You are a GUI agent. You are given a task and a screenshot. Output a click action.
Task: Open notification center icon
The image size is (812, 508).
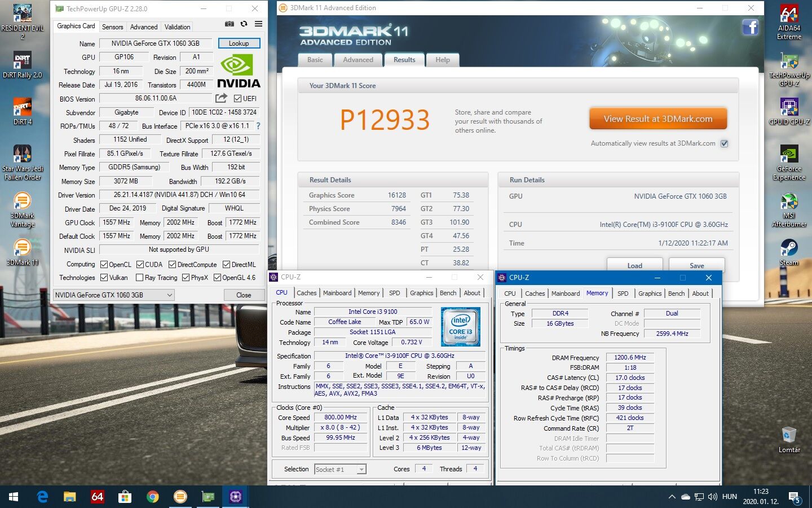coord(795,497)
